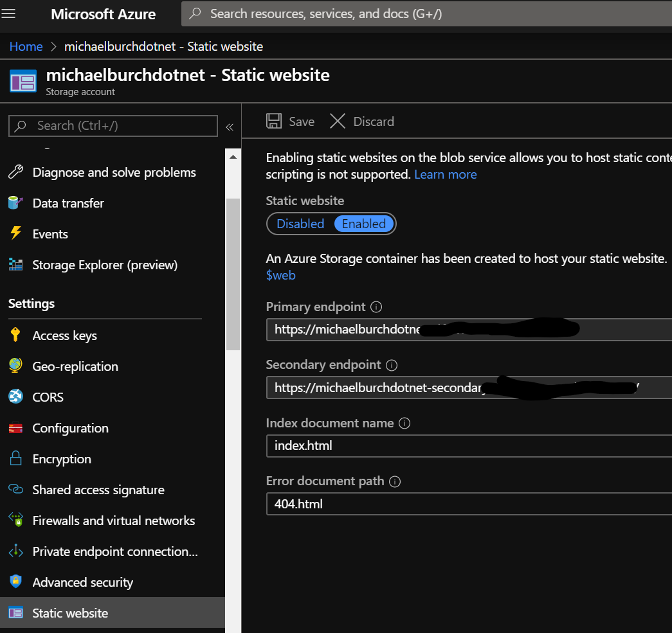The image size is (672, 633).
Task: Open the hamburger portal menu
Action: [8, 13]
